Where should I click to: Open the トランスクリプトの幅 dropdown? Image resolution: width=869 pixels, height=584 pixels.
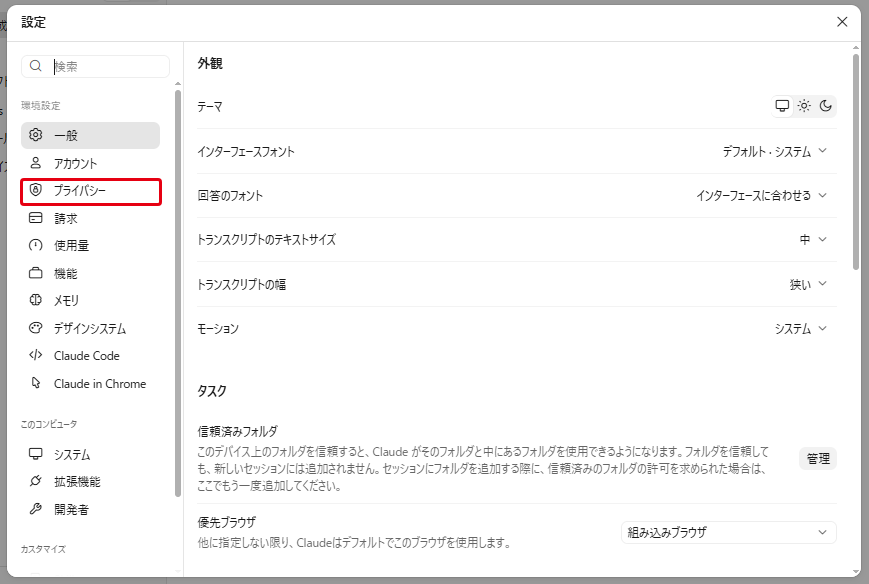[808, 284]
